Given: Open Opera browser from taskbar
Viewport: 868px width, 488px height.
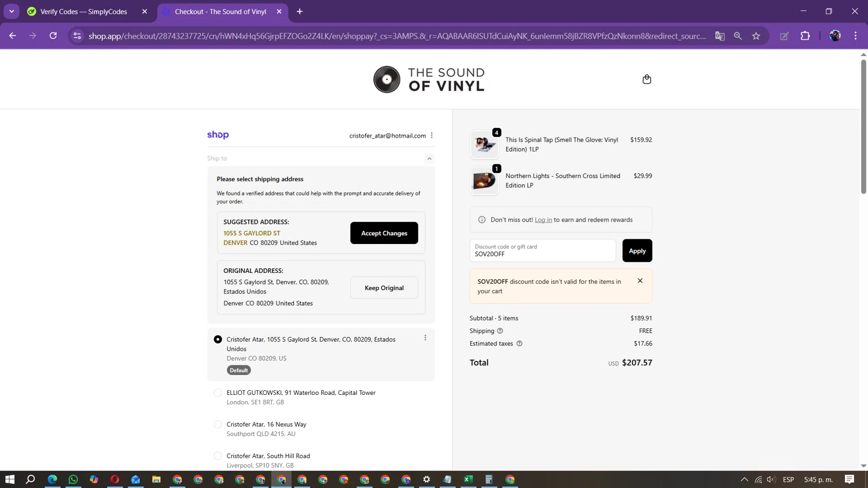Looking at the screenshot, I should coord(115,479).
